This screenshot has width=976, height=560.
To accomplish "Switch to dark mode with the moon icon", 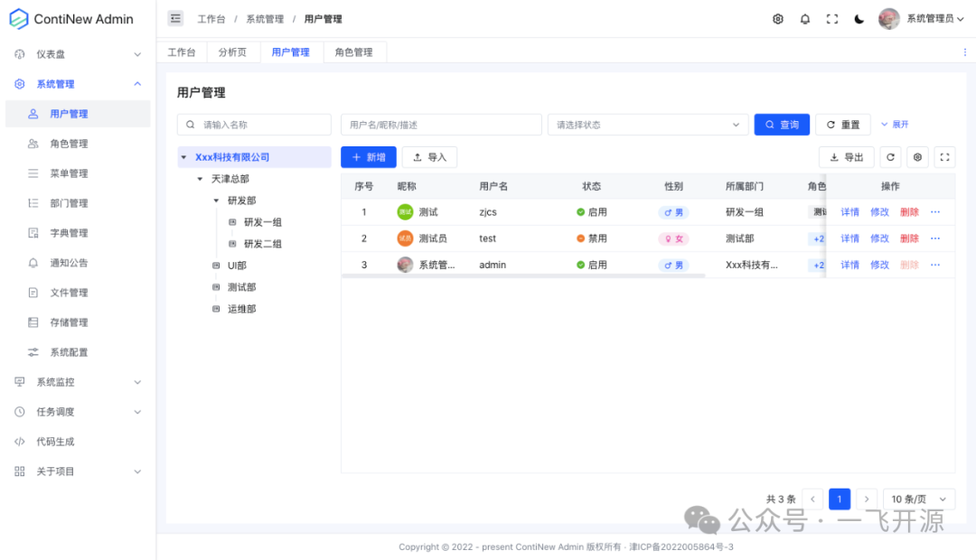I will point(858,18).
